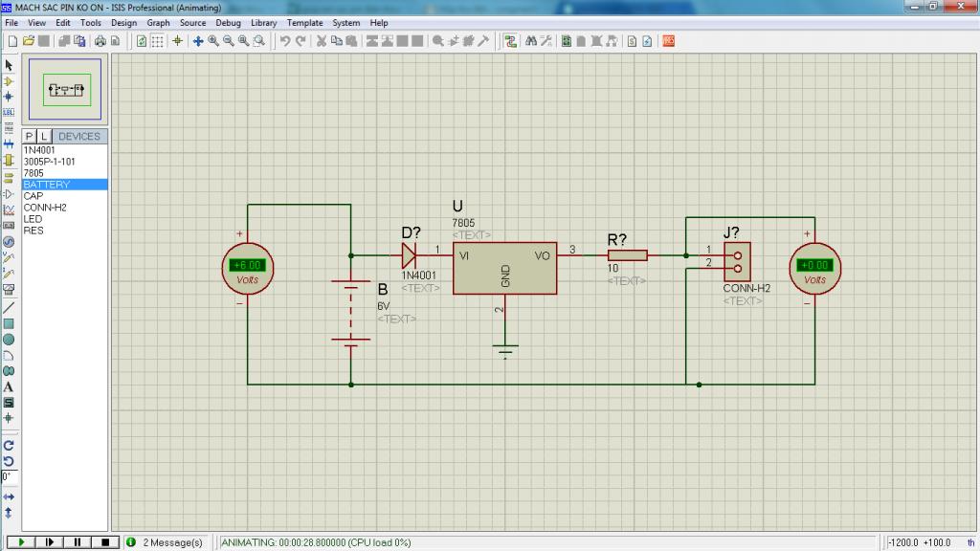This screenshot has height=551, width=980.
Task: Pick the 2D text 'A' tool
Action: point(9,386)
